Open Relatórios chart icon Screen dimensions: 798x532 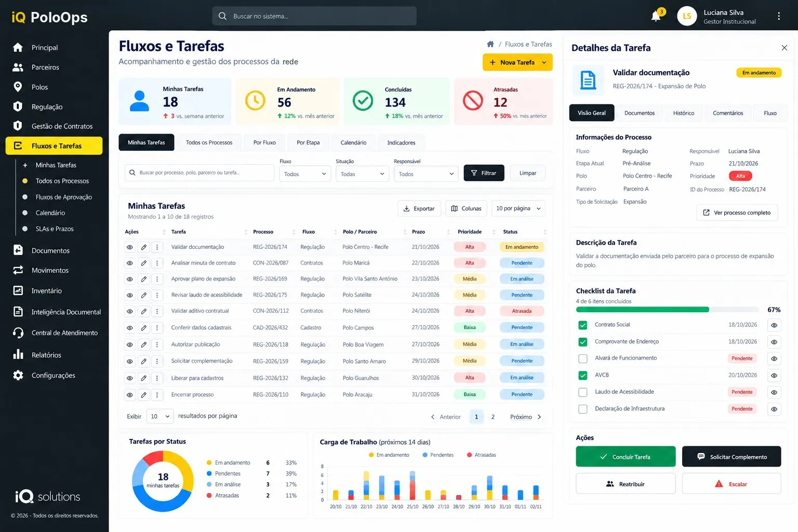[x=18, y=355]
